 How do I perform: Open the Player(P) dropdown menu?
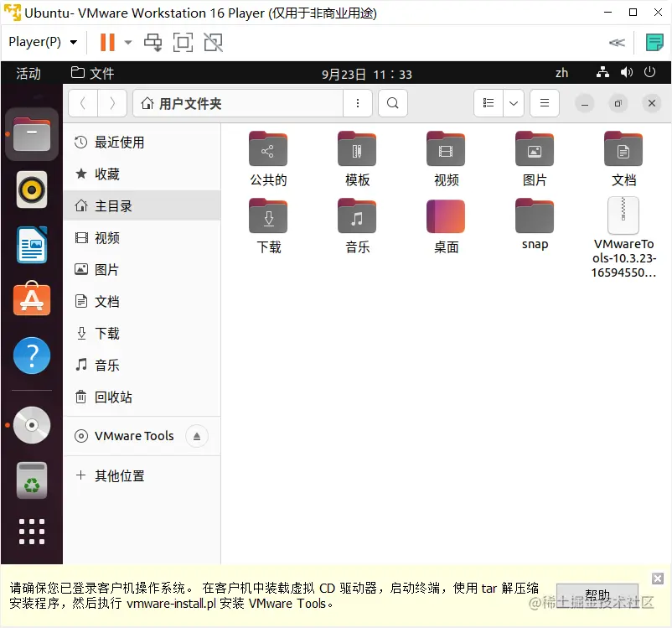44,42
